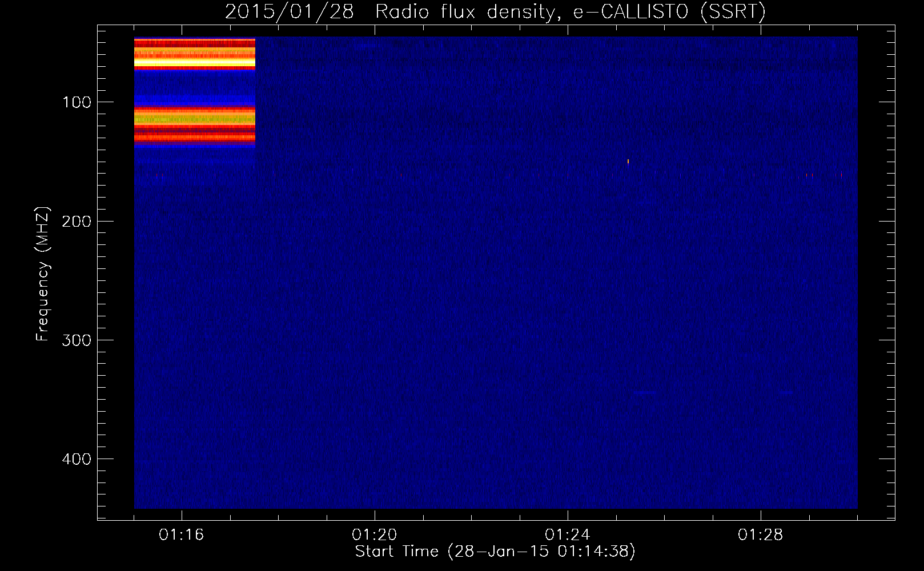Click the 400 frequency tick label

(x=77, y=459)
